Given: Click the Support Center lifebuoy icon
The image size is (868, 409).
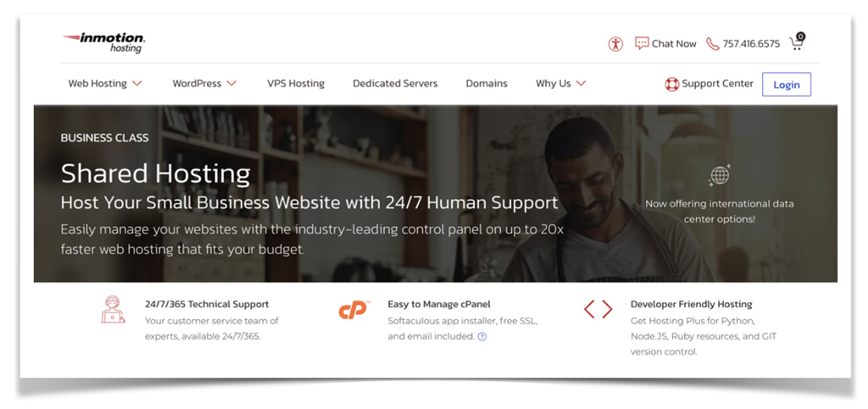Looking at the screenshot, I should coord(672,84).
